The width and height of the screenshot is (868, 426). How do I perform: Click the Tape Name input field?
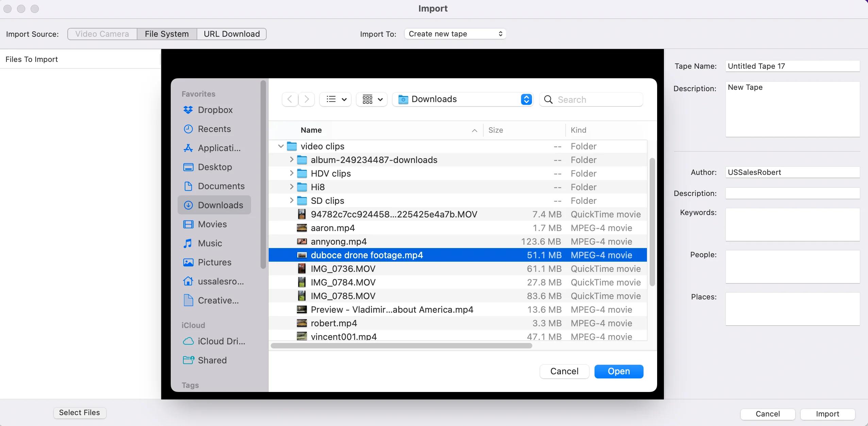pos(793,66)
